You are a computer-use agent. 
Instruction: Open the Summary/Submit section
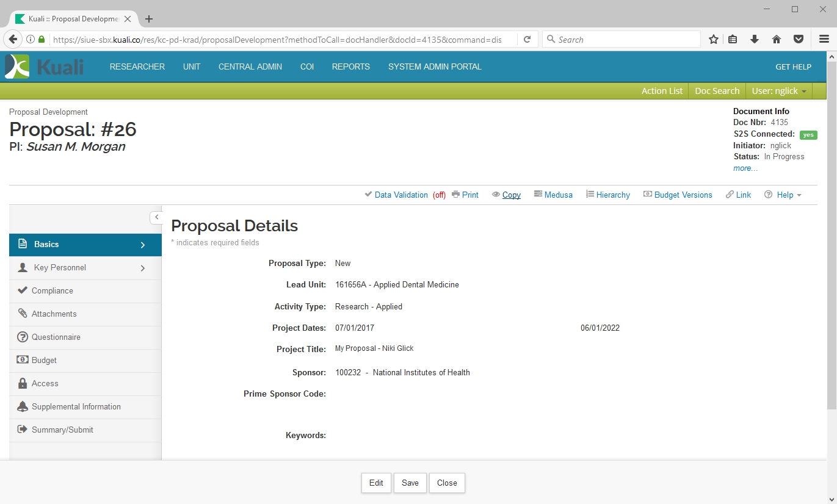point(62,430)
